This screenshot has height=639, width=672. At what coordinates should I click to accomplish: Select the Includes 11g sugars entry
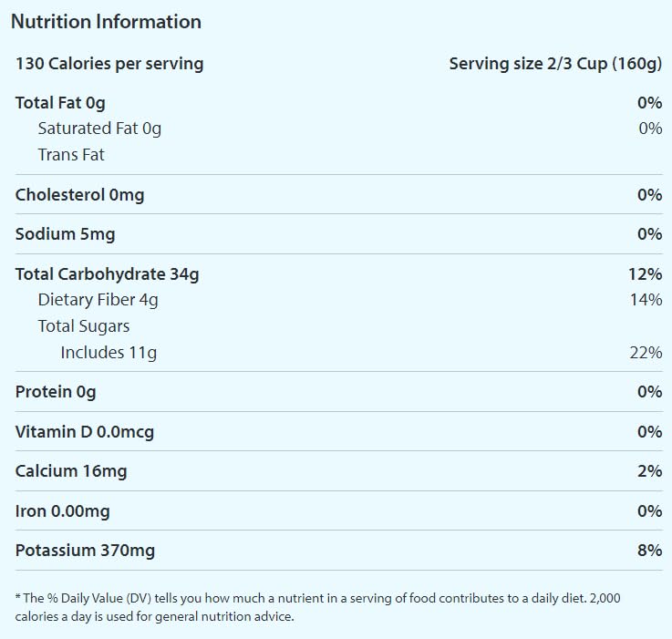pos(109,353)
